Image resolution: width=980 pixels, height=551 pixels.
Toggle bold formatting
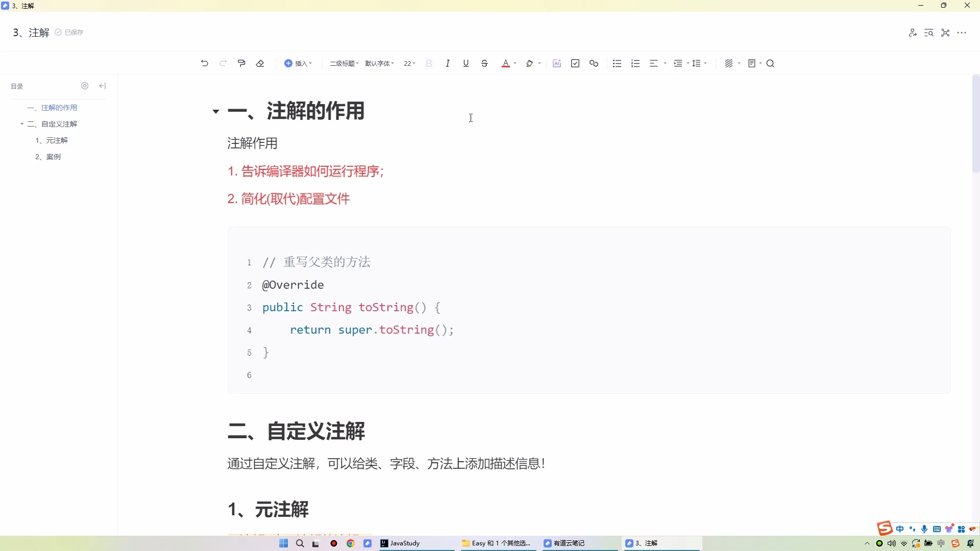[429, 63]
